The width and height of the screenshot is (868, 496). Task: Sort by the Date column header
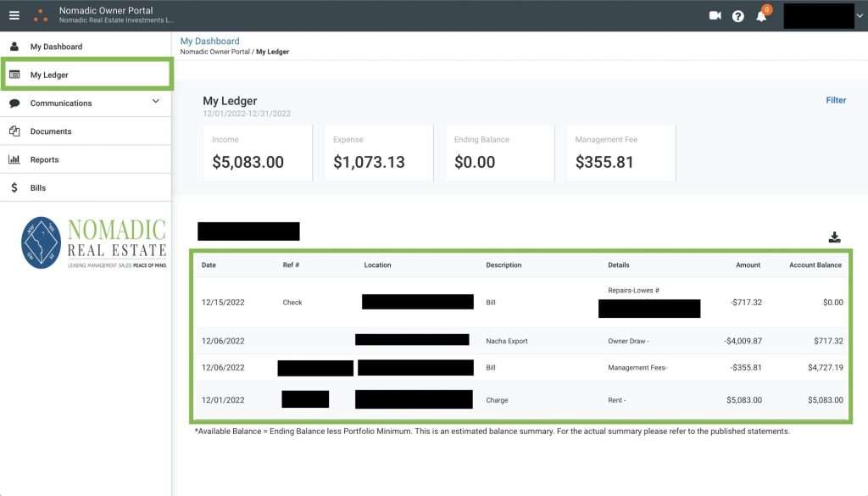[x=209, y=265]
